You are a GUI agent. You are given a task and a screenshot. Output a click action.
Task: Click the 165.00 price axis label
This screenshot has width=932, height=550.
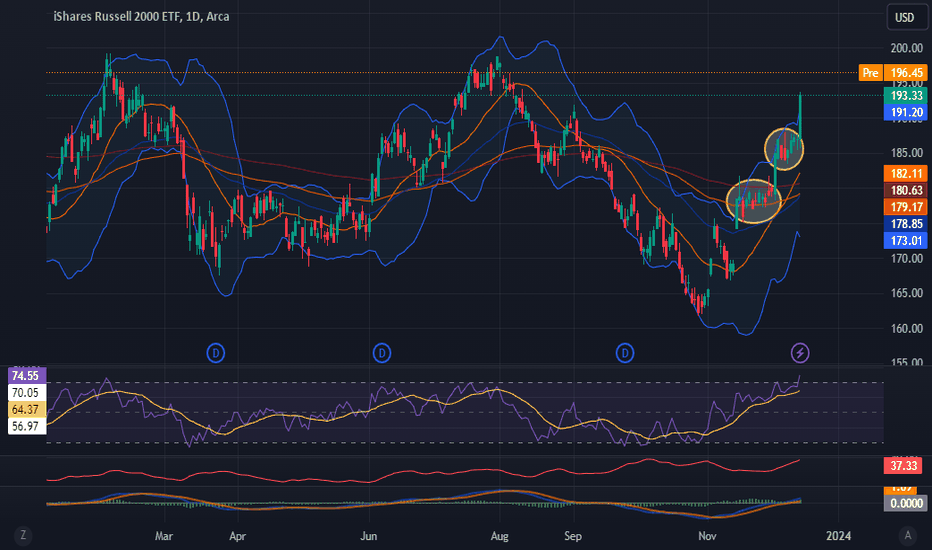[x=906, y=293]
